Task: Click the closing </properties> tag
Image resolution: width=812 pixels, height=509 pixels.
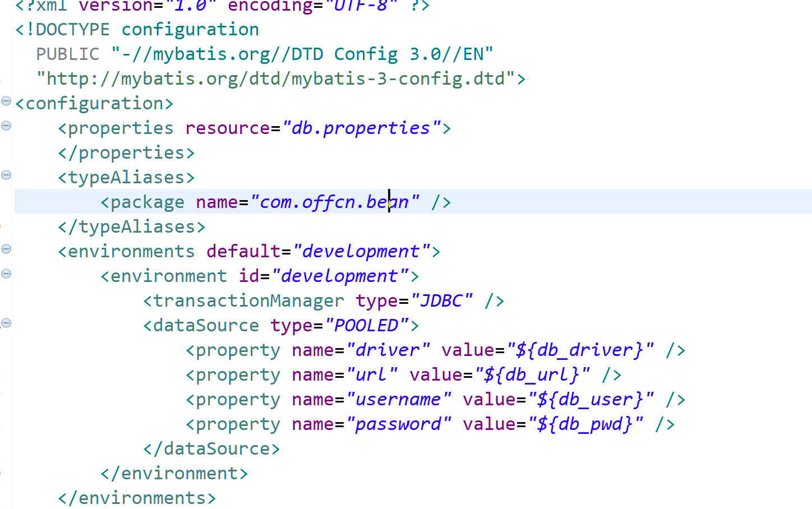Action: pos(126,153)
